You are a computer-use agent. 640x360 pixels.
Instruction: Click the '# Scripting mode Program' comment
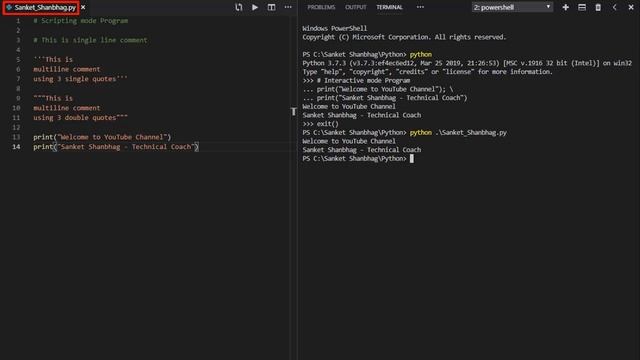pos(80,21)
